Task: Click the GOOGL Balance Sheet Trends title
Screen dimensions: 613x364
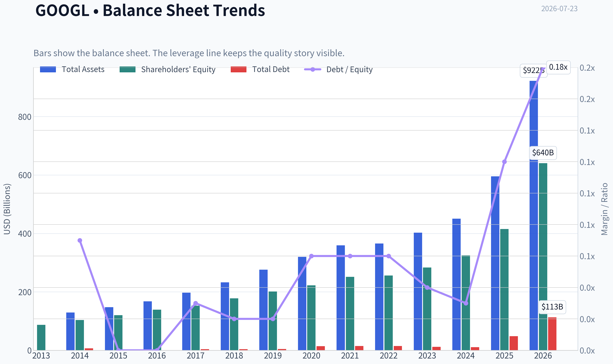Action: click(150, 10)
